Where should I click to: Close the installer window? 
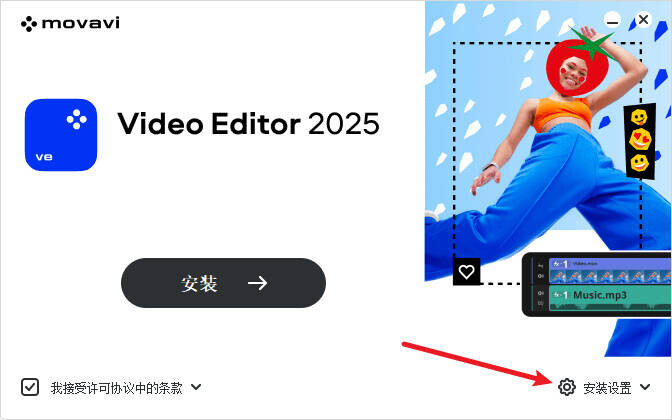pos(643,19)
